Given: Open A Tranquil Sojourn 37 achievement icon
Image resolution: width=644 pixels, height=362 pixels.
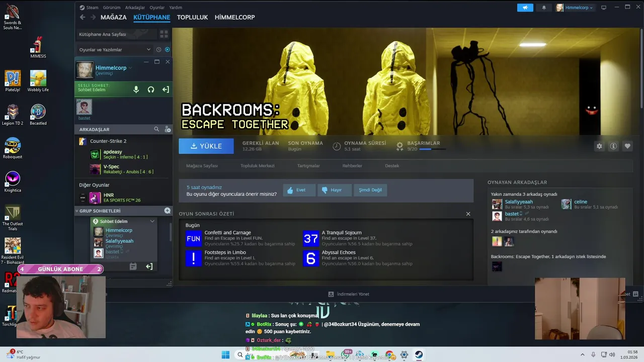Looking at the screenshot, I should pos(311,239).
